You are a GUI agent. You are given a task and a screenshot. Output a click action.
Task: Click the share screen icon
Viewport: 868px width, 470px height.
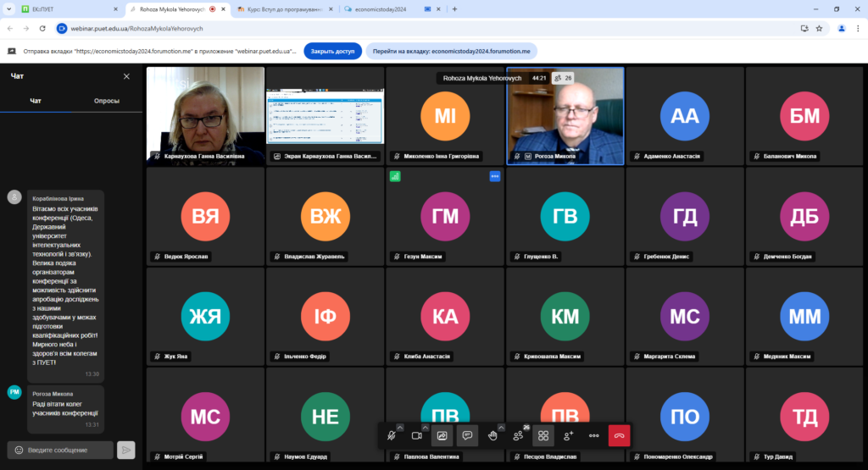(442, 435)
